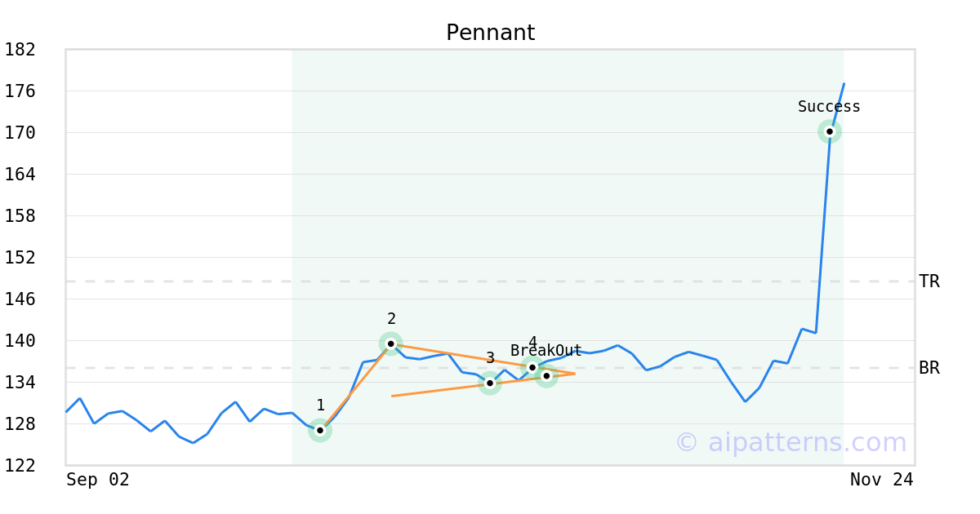Click the Nov 24 end date label
This screenshot has height=514, width=980.
point(881,480)
